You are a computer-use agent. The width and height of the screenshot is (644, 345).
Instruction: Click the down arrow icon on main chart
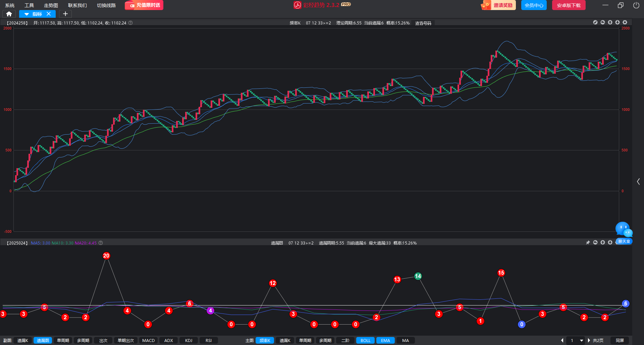[x=618, y=22]
